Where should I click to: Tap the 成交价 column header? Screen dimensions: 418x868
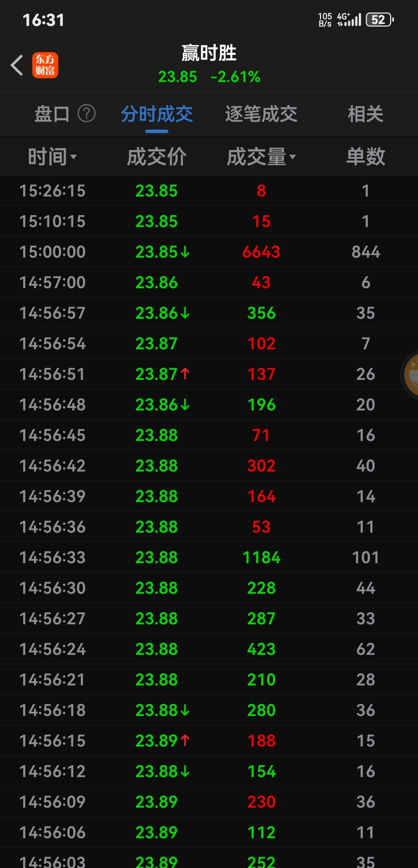coord(157,157)
